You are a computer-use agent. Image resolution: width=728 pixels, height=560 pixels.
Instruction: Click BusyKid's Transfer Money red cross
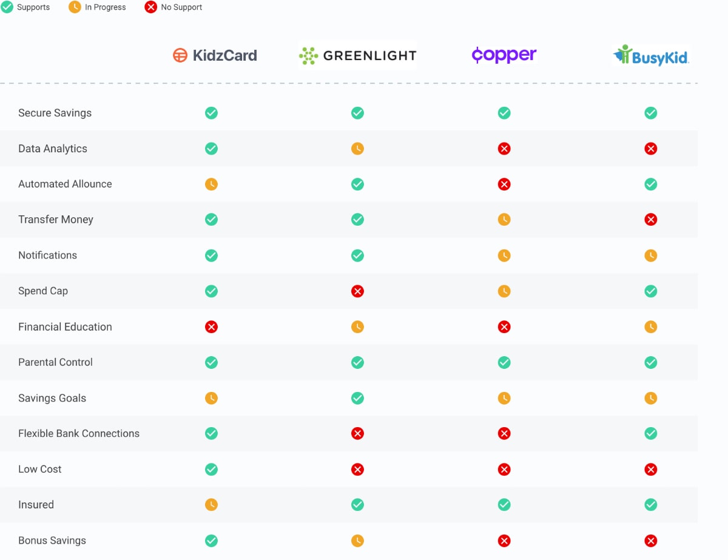[651, 220]
